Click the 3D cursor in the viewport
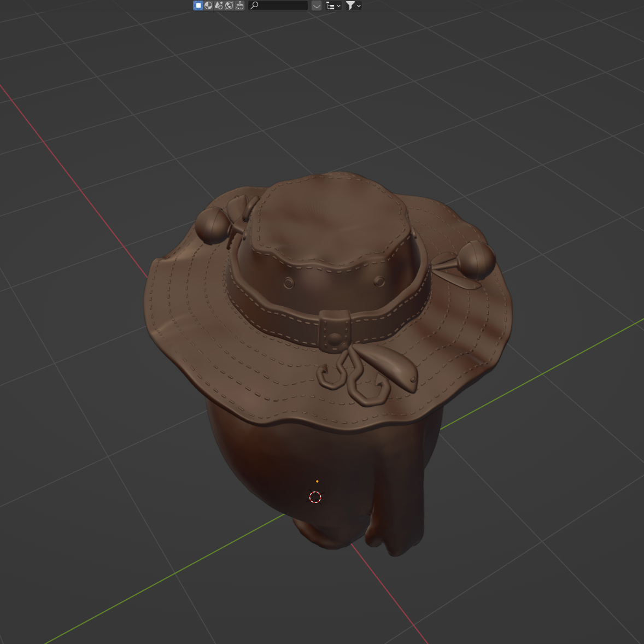This screenshot has width=644, height=644. click(315, 497)
